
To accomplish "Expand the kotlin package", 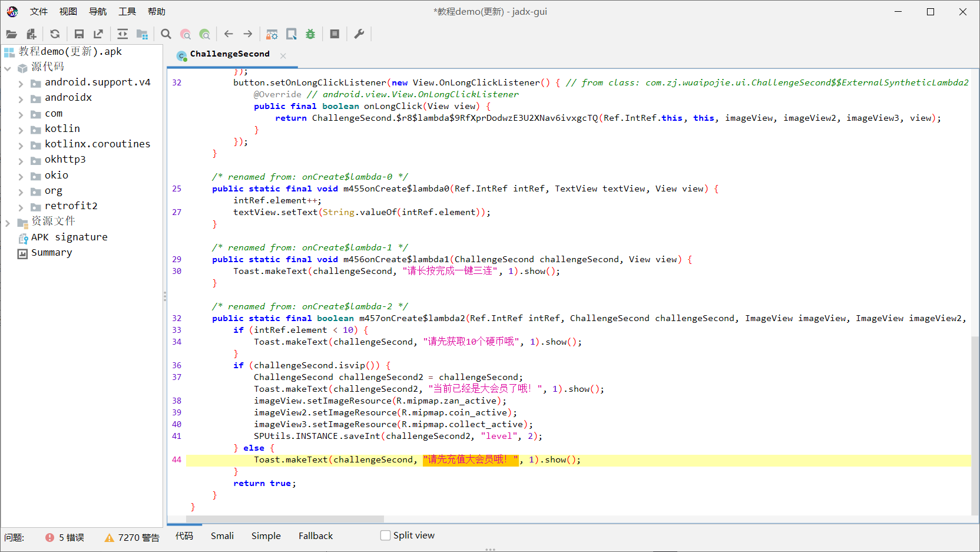I will 21,130.
